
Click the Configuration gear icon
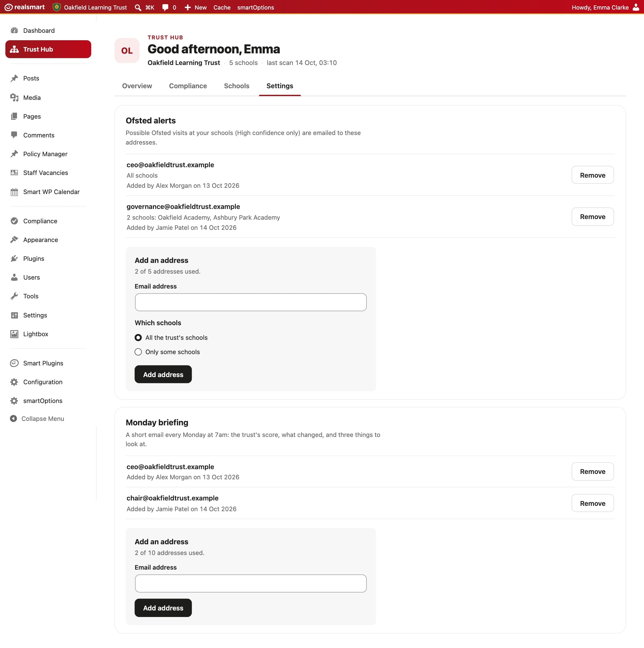[x=14, y=382]
